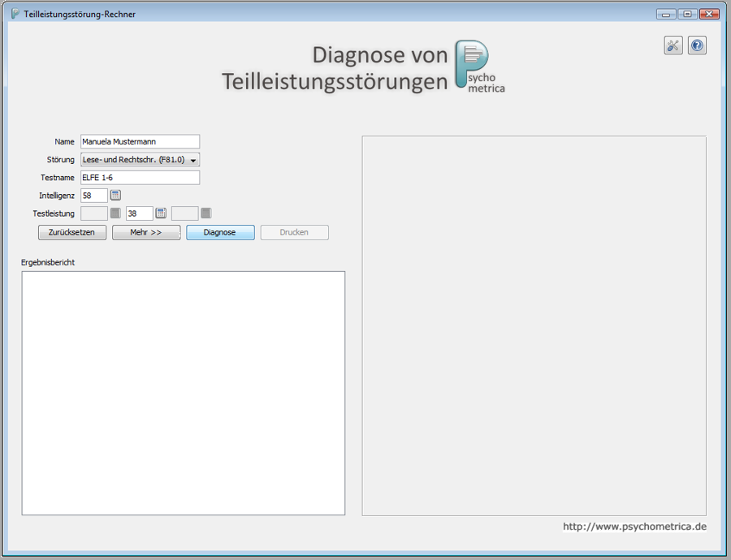731x560 pixels.
Task: Open the settings tools icon
Action: pyautogui.click(x=673, y=45)
